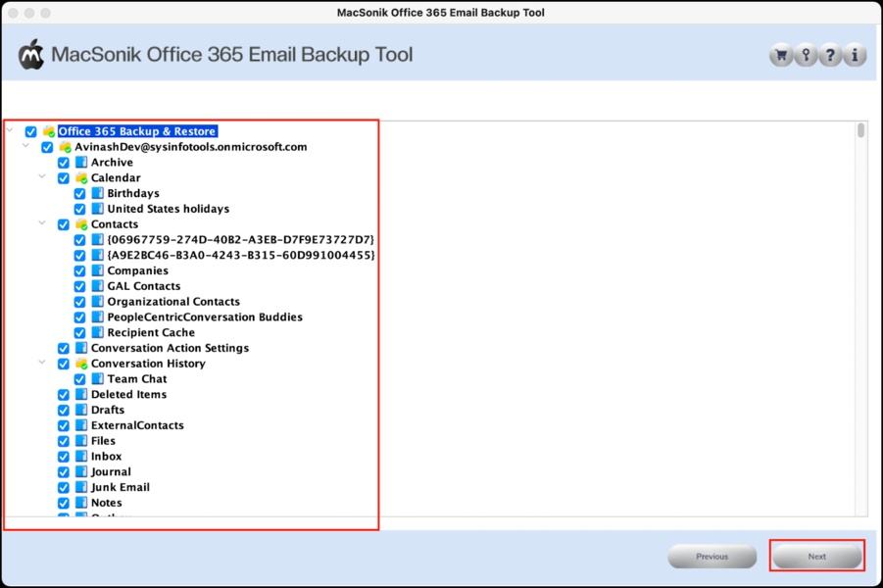Click the Calendar folder icon

[81, 178]
